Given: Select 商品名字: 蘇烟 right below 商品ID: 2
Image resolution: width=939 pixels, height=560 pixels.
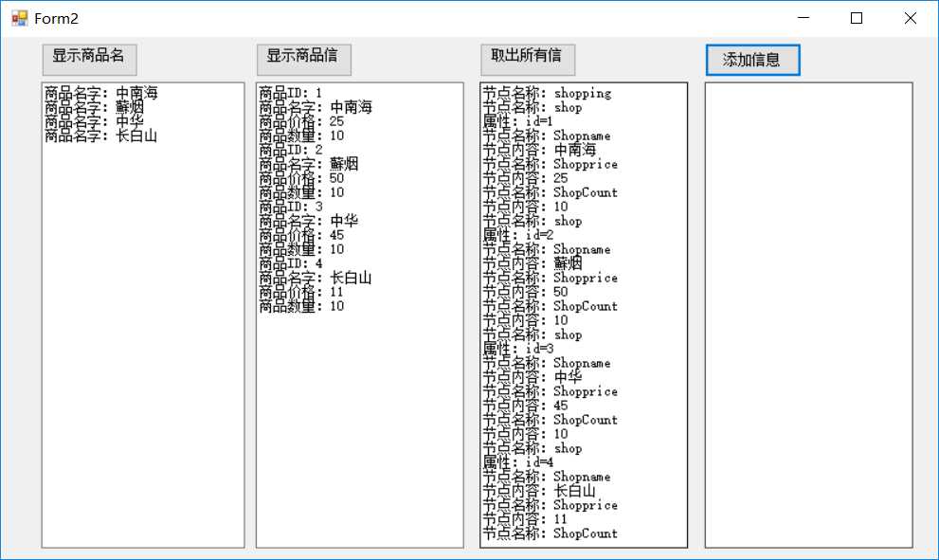Looking at the screenshot, I should (308, 164).
